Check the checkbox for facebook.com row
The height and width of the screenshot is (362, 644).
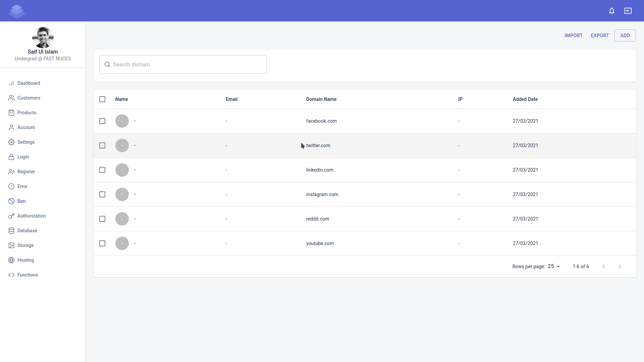[102, 121]
